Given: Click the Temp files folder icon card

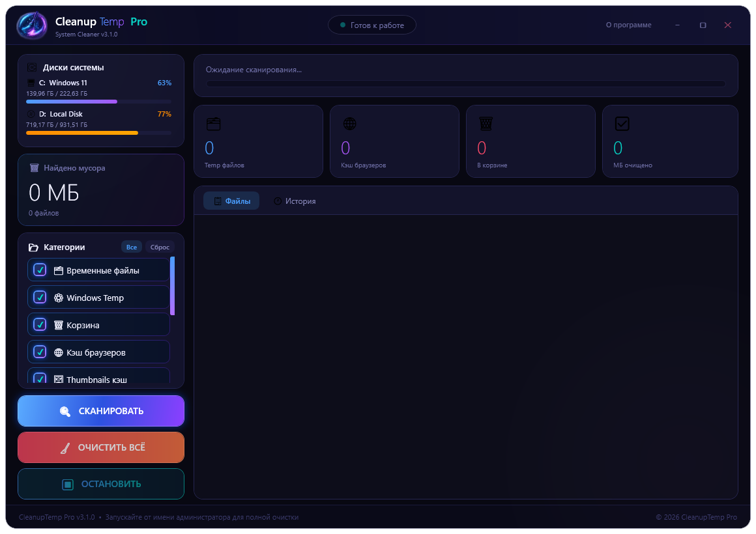Looking at the screenshot, I should coord(214,124).
